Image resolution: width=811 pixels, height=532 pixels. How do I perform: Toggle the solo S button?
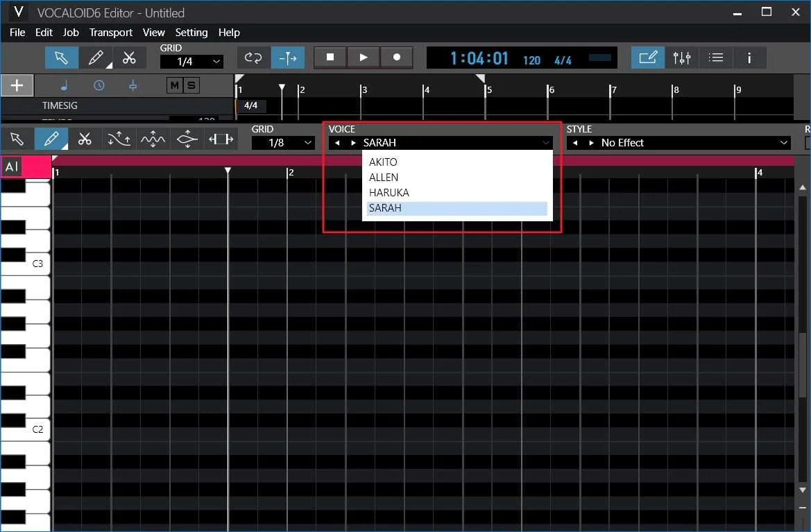coord(191,85)
